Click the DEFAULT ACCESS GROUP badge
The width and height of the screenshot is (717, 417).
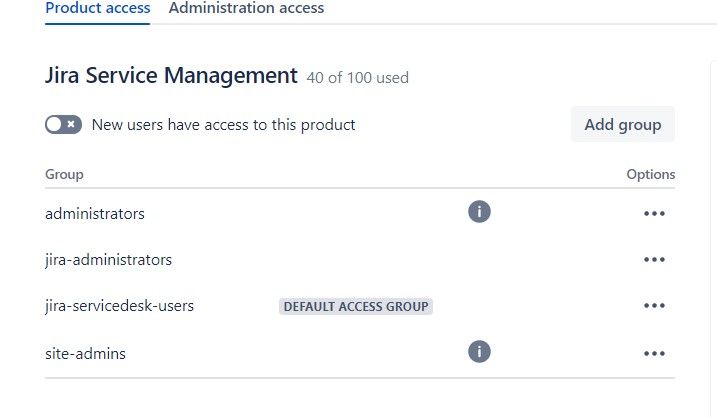pyautogui.click(x=356, y=306)
